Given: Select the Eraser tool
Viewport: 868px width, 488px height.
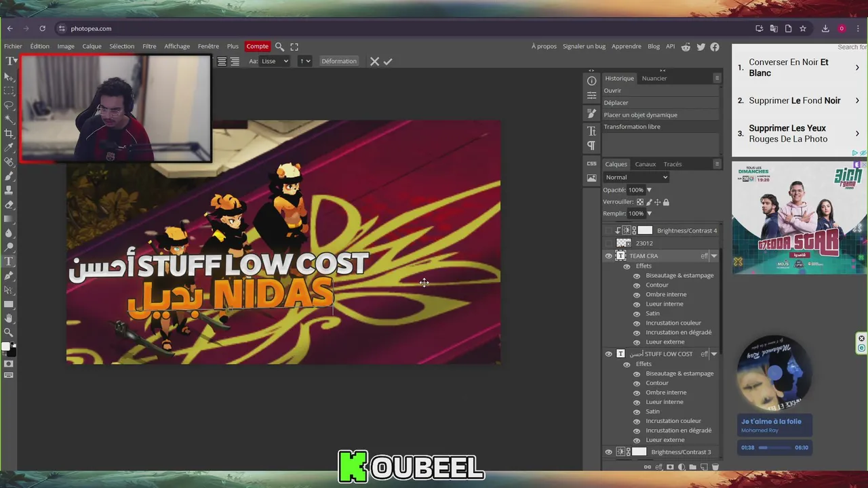Looking at the screenshot, I should point(9,205).
